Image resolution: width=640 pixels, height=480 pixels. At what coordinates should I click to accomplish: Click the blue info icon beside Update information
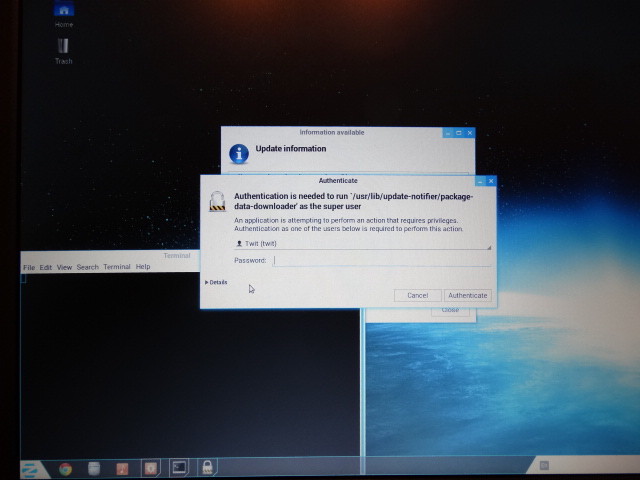pyautogui.click(x=239, y=153)
